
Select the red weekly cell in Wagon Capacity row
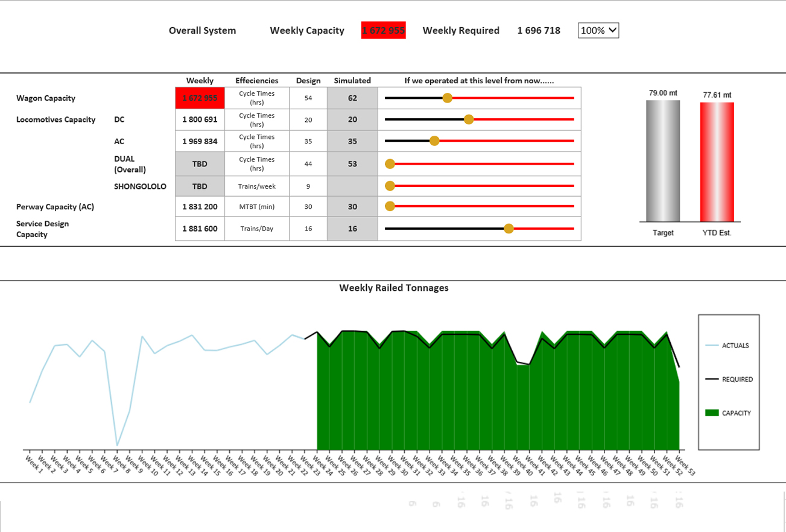[200, 98]
